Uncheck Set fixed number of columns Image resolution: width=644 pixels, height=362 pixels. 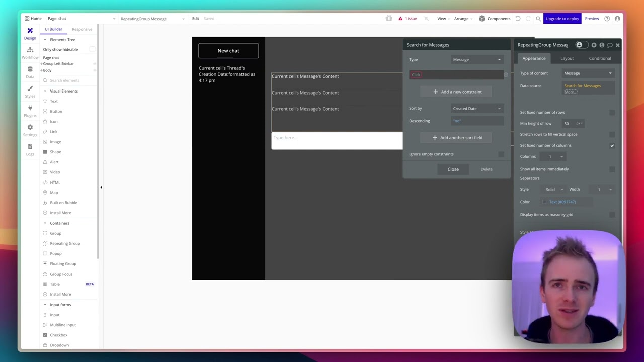coord(612,145)
